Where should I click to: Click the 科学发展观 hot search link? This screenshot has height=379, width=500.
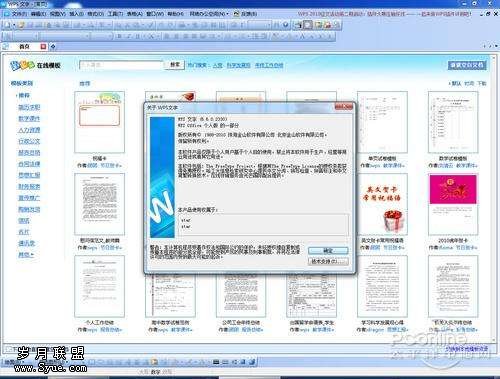pyautogui.click(x=238, y=65)
